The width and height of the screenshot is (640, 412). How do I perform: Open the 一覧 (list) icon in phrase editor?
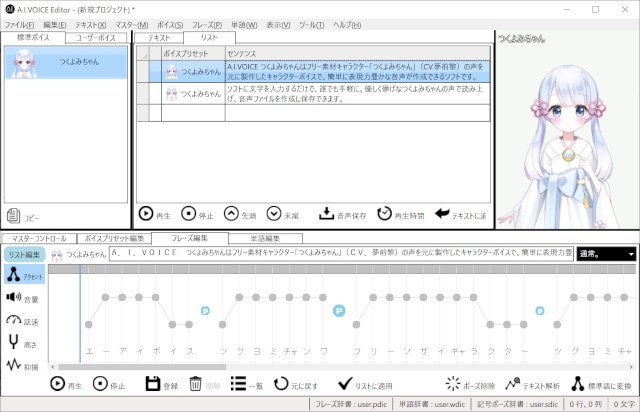pyautogui.click(x=238, y=383)
